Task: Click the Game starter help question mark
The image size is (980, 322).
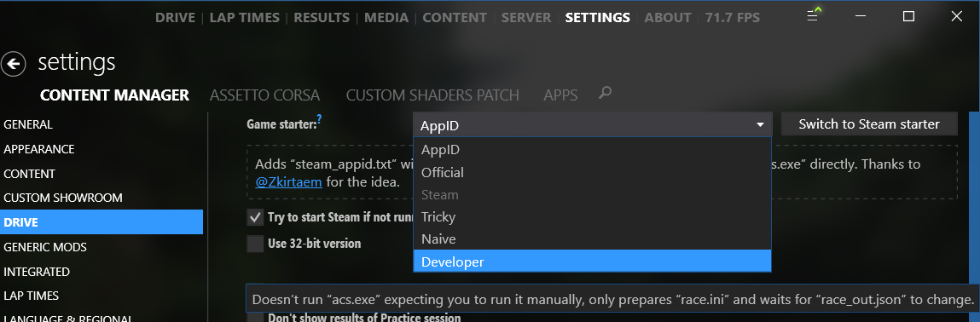Action: (x=319, y=118)
